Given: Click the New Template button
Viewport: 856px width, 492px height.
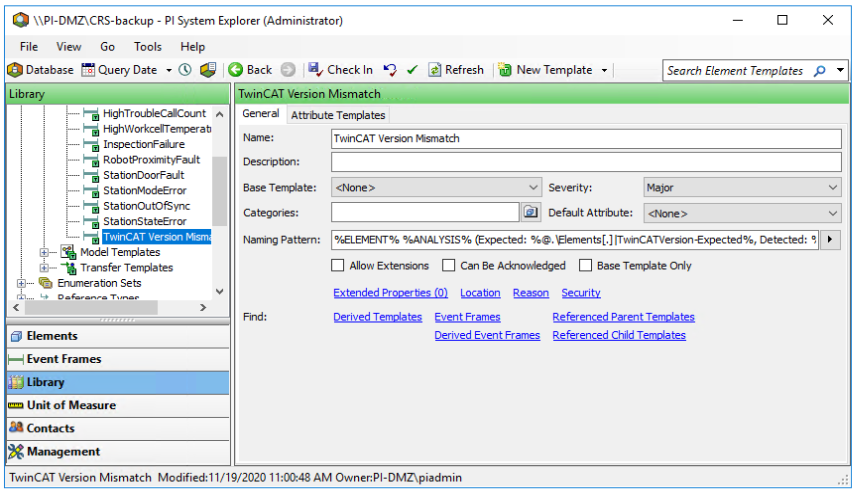Looking at the screenshot, I should (x=545, y=70).
